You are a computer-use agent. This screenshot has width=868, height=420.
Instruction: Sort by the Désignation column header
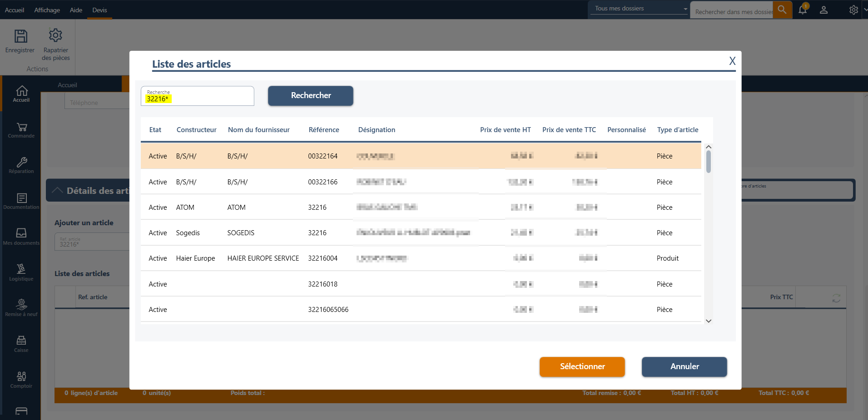click(x=377, y=130)
